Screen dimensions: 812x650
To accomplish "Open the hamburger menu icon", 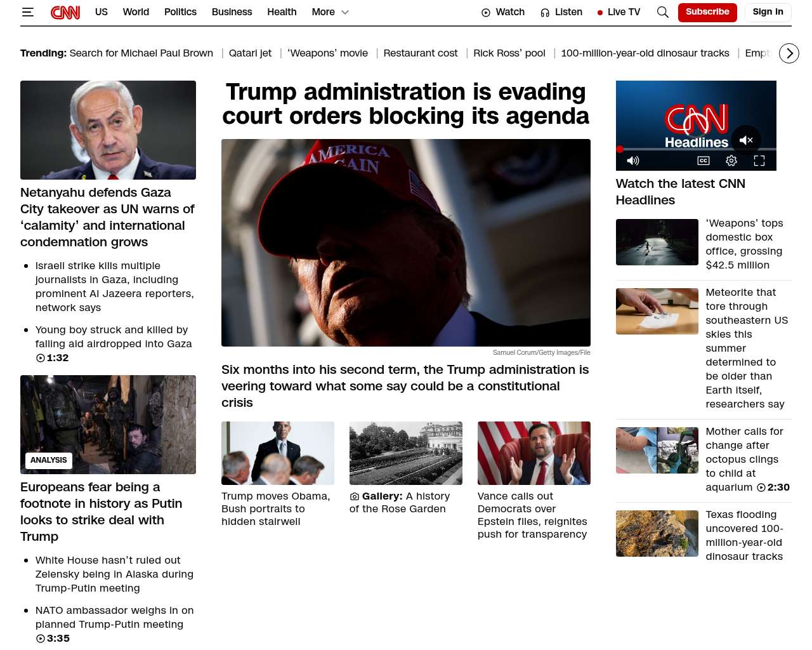I will point(27,12).
